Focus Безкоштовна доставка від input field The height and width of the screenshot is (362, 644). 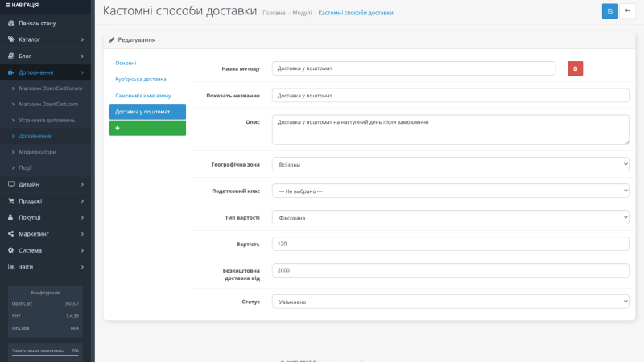point(450,270)
